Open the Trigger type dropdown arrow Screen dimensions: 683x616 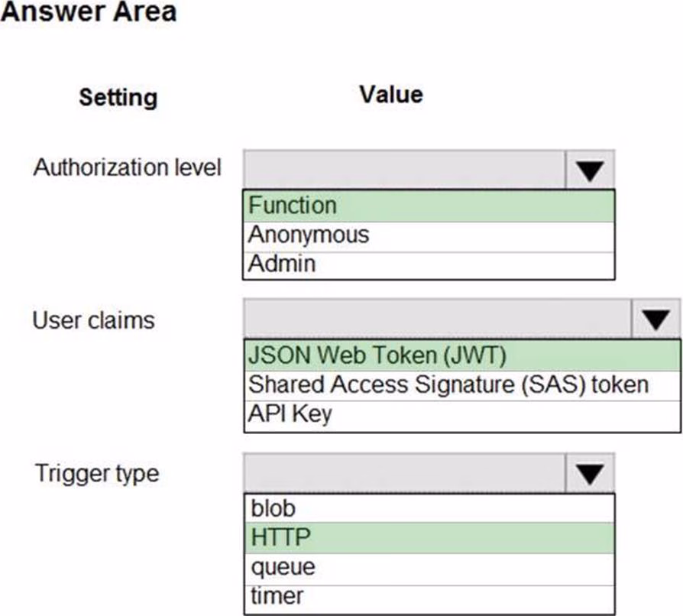pyautogui.click(x=589, y=474)
